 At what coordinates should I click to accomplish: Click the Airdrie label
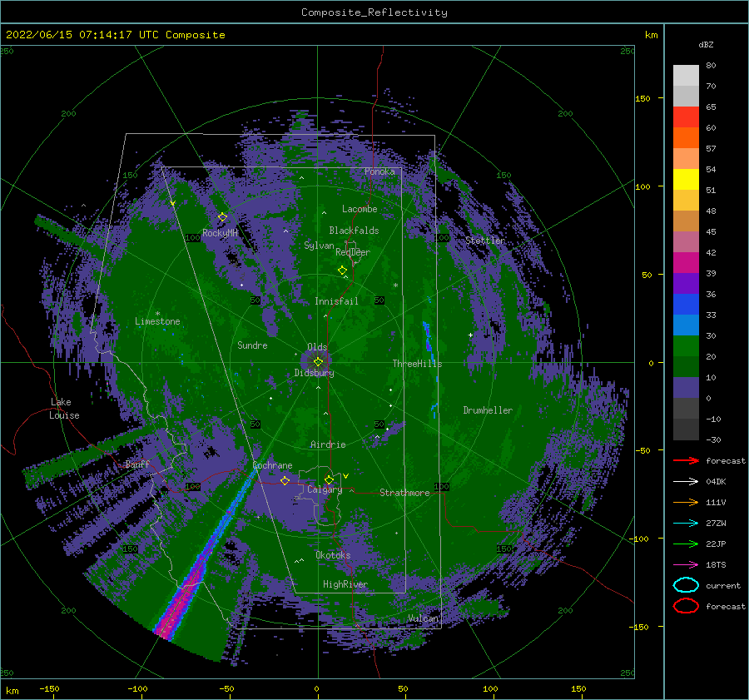(328, 444)
